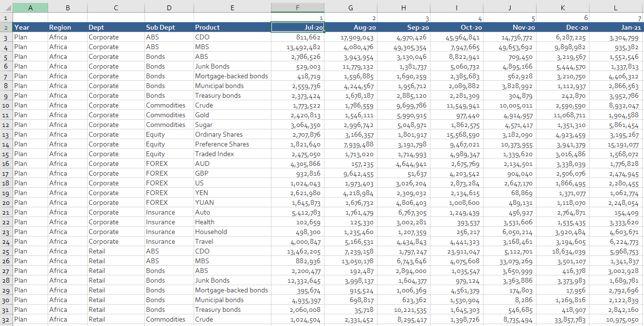Screen dimensions: 644x326
Task: Click the Mortgage-backed bonds cell in row 7
Action: pyautogui.click(x=233, y=76)
